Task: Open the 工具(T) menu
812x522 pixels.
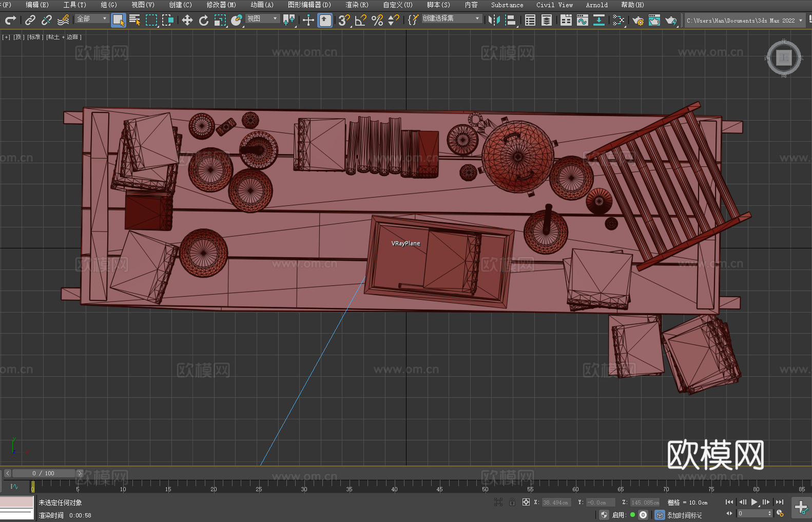Action: pyautogui.click(x=74, y=5)
